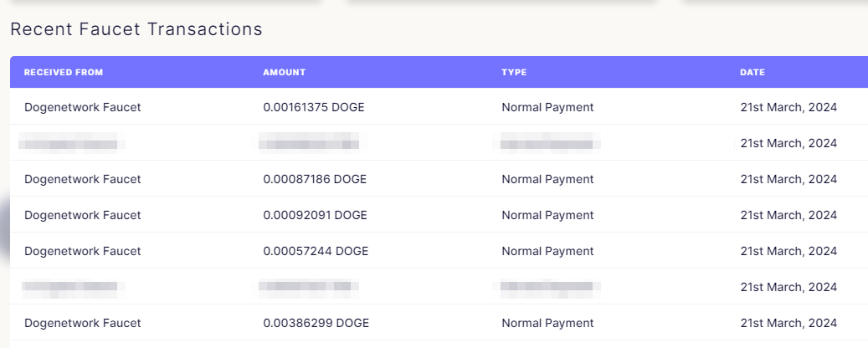868x348 pixels.
Task: Sort transactions by the DATE header
Action: 752,73
